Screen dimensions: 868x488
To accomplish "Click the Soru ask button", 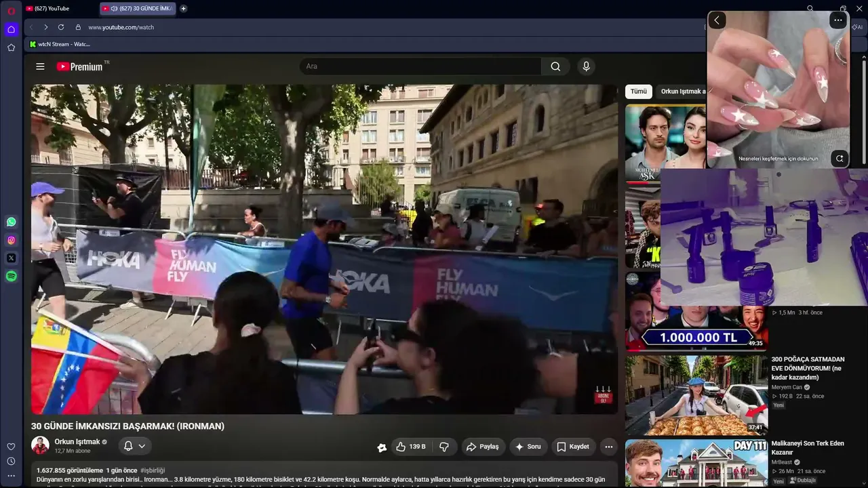I will click(x=528, y=447).
